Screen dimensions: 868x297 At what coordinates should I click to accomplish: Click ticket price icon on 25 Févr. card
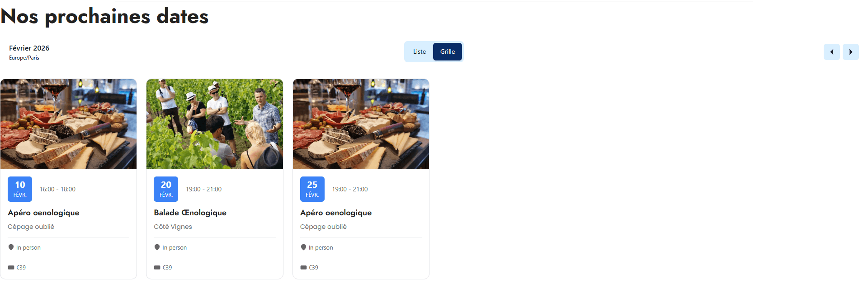point(303,268)
